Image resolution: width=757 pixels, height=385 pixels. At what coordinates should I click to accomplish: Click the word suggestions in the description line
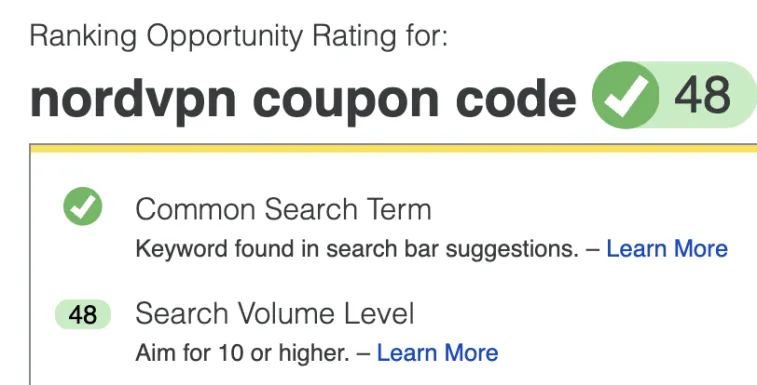[512, 250]
